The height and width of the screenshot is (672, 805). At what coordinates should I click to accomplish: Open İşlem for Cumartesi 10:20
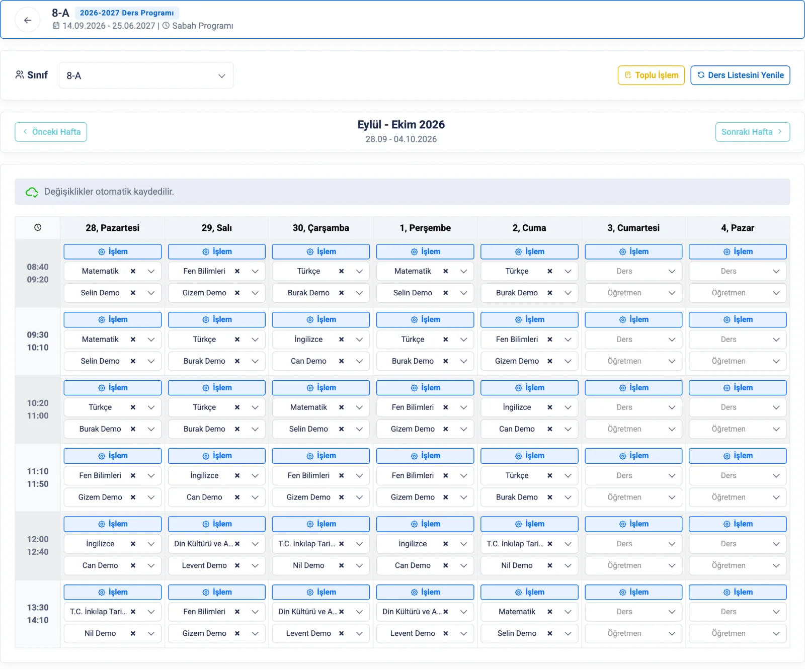633,388
